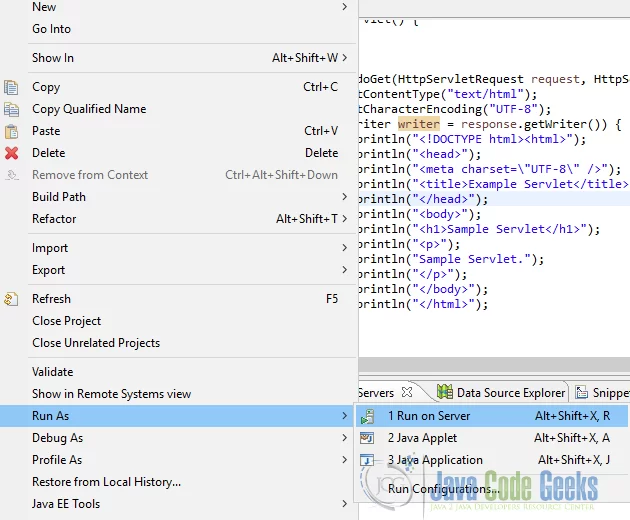Click the Data Source Explorer tab icon

[x=445, y=392]
